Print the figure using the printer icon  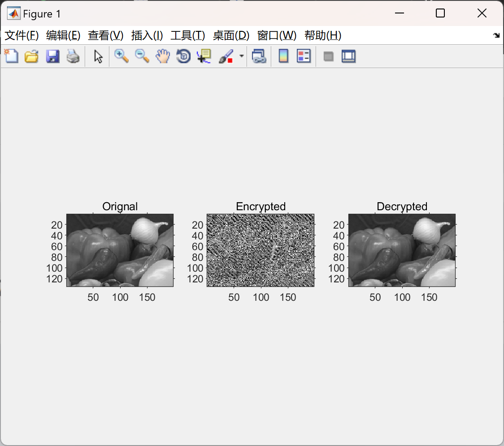pyautogui.click(x=73, y=56)
